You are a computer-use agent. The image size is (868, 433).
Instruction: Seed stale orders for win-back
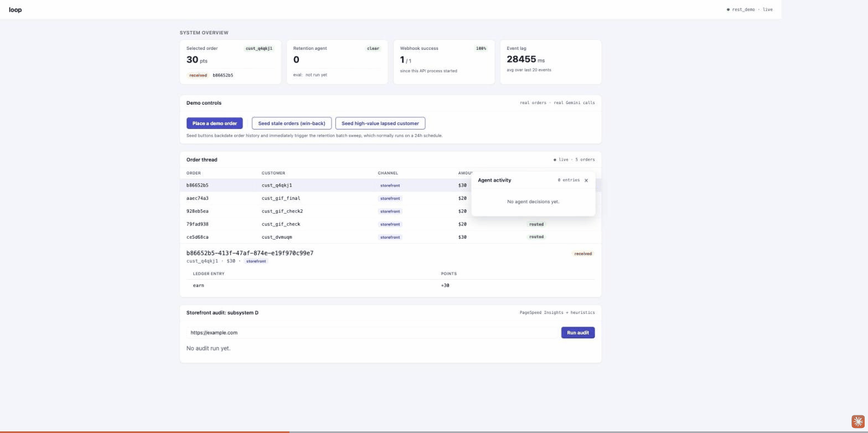(292, 123)
